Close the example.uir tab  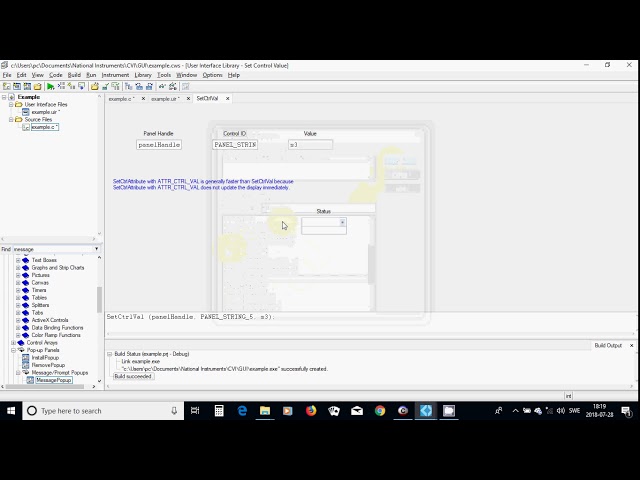click(188, 99)
